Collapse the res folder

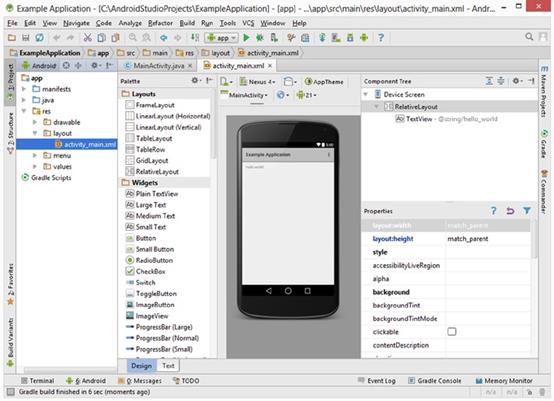pyautogui.click(x=24, y=111)
